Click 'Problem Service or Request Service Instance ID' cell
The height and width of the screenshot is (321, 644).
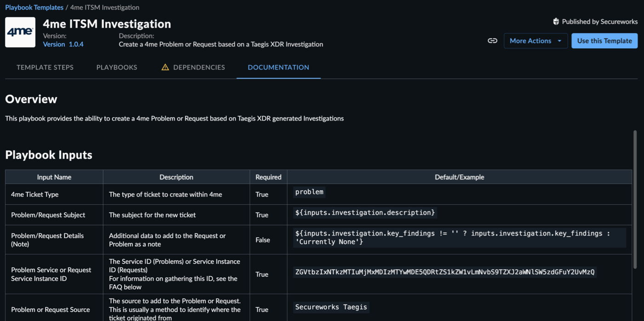click(54, 274)
